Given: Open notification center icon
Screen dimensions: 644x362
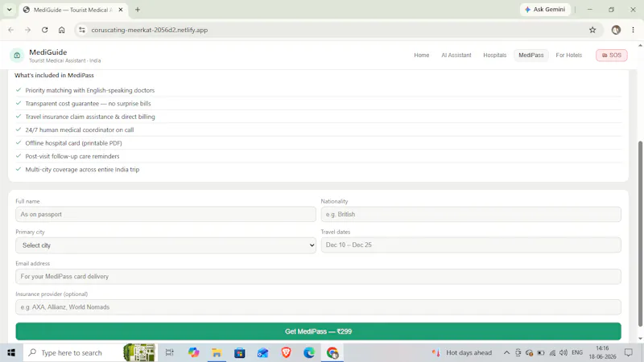Looking at the screenshot, I should (629, 352).
